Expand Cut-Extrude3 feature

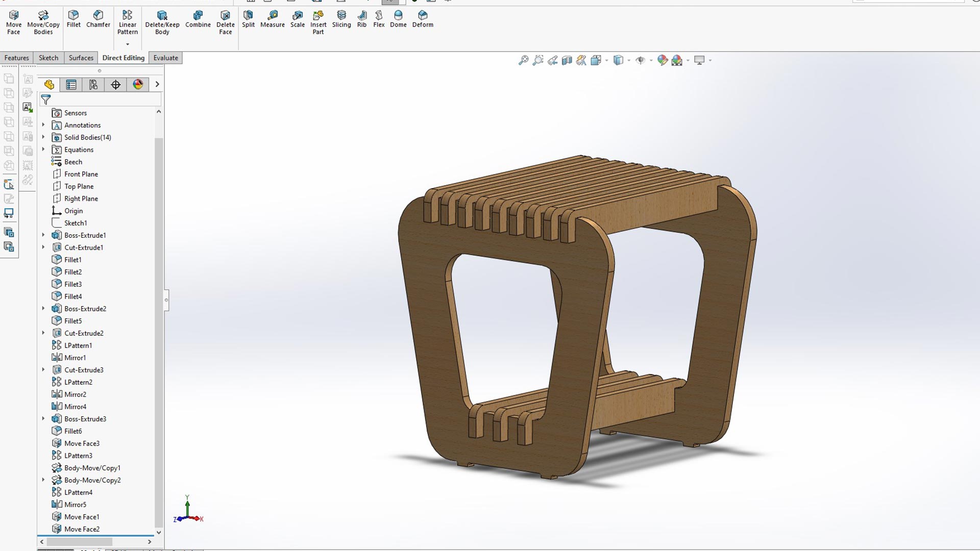tap(43, 370)
